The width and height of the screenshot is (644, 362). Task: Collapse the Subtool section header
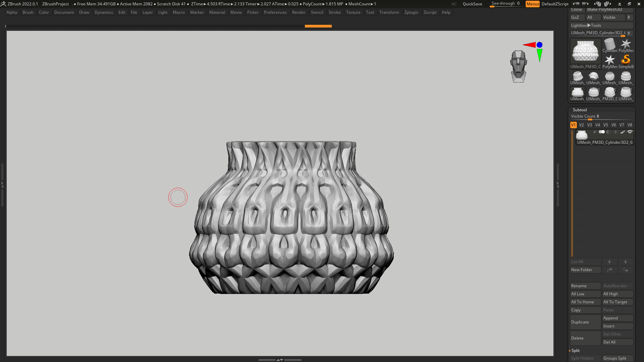click(x=580, y=110)
